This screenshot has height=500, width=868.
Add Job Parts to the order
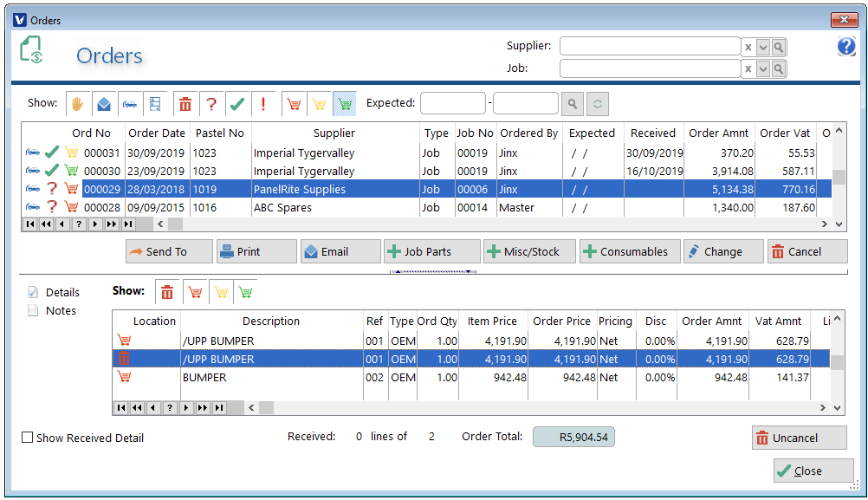click(x=431, y=251)
